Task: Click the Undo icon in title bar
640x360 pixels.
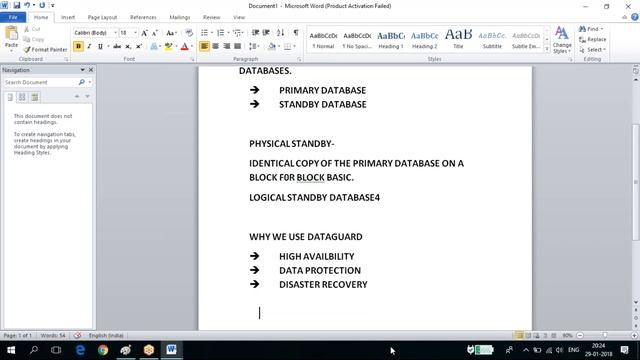Action: click(x=27, y=5)
